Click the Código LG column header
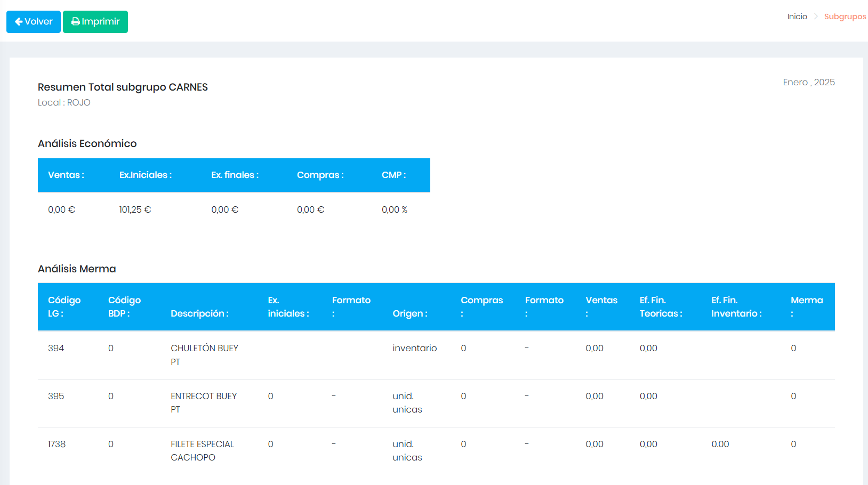 tap(65, 307)
